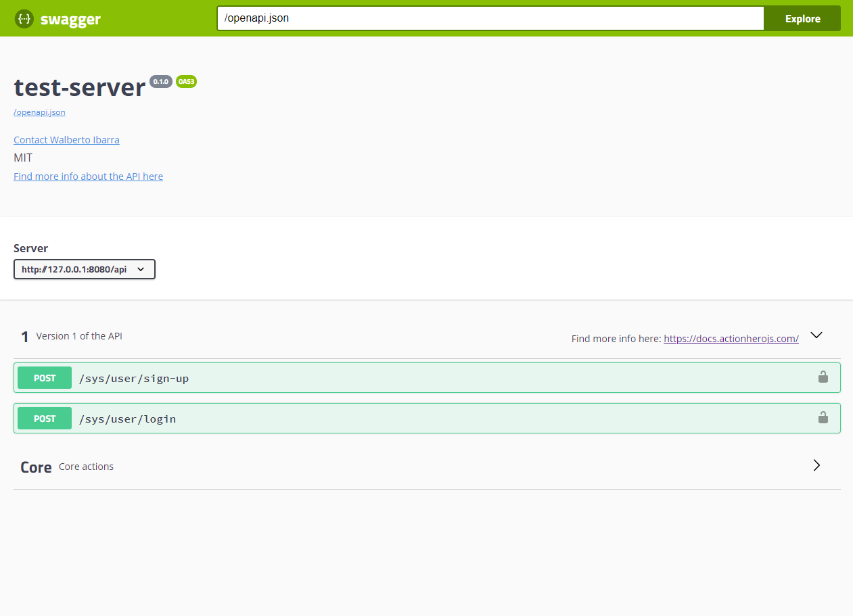The image size is (853, 616).
Task: Click the swagger wordmark text
Action: (70, 20)
